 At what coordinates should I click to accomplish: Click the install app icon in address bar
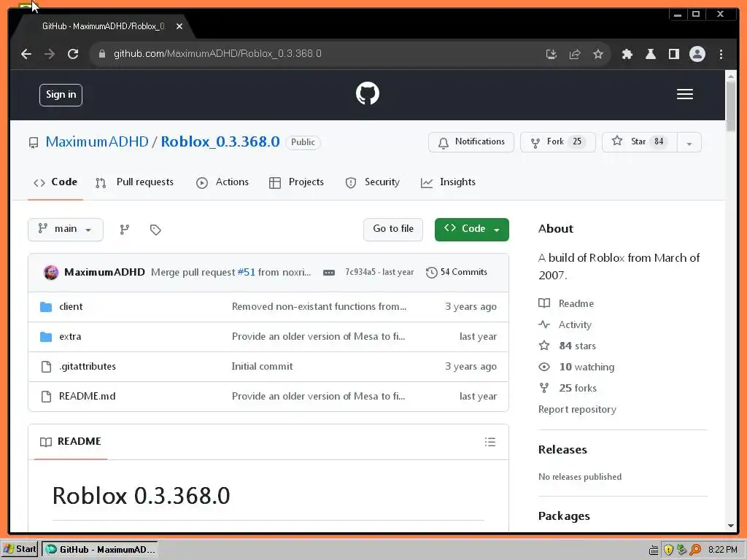(x=551, y=54)
